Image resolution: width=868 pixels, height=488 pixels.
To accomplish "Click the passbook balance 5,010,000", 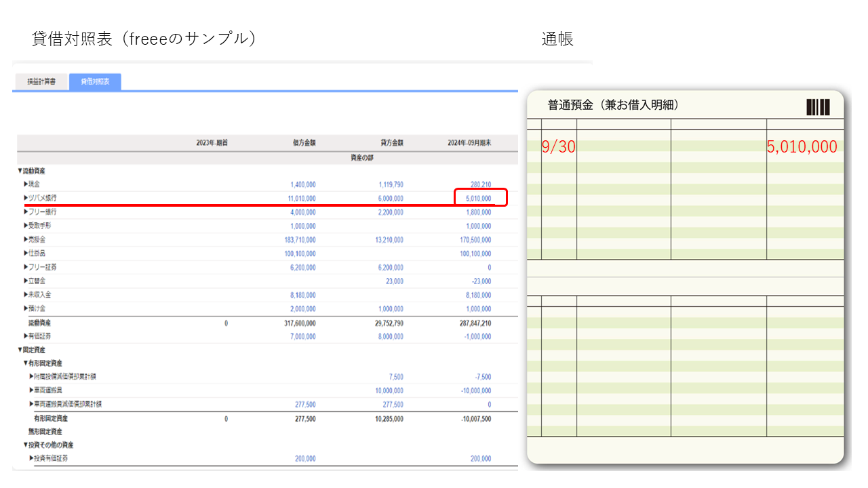I will (802, 147).
